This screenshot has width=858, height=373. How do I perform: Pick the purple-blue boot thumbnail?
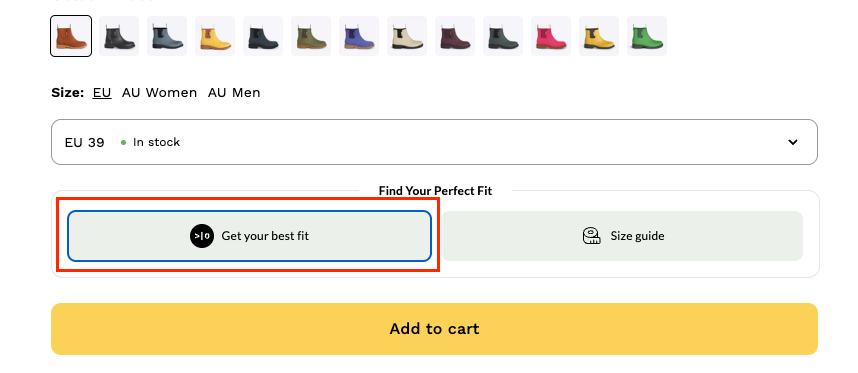(x=359, y=36)
